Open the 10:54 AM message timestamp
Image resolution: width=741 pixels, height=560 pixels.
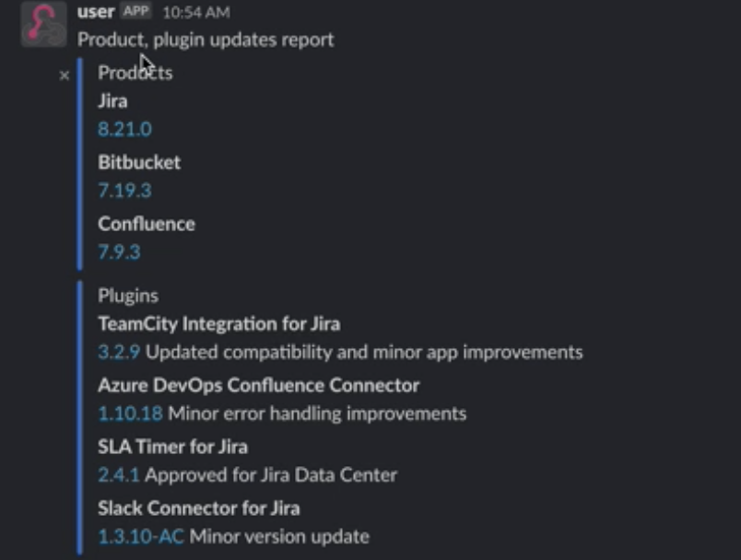(x=195, y=13)
